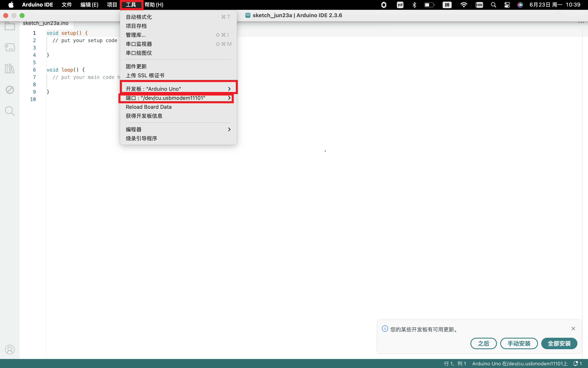588x368 pixels.
Task: Select 串口绘图仪 menu item
Action: [x=178, y=53]
